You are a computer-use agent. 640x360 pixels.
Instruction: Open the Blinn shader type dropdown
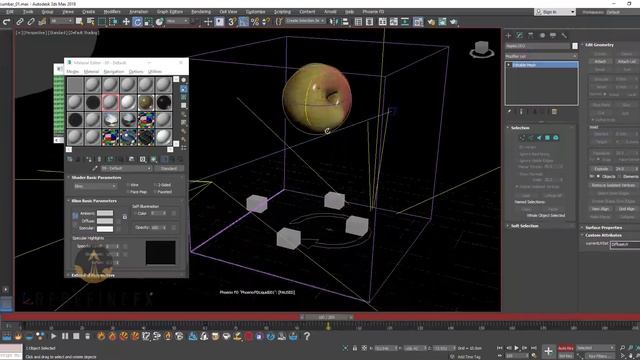point(95,186)
